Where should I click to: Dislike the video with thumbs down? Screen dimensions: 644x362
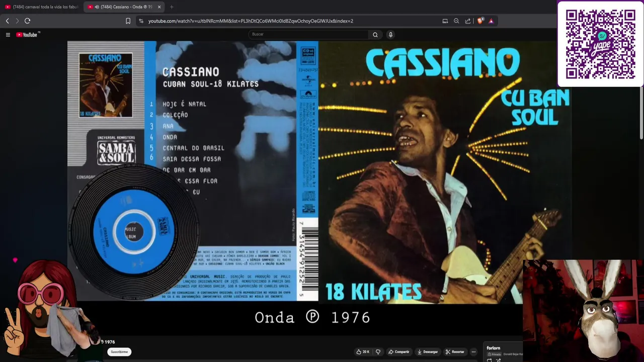[378, 352]
